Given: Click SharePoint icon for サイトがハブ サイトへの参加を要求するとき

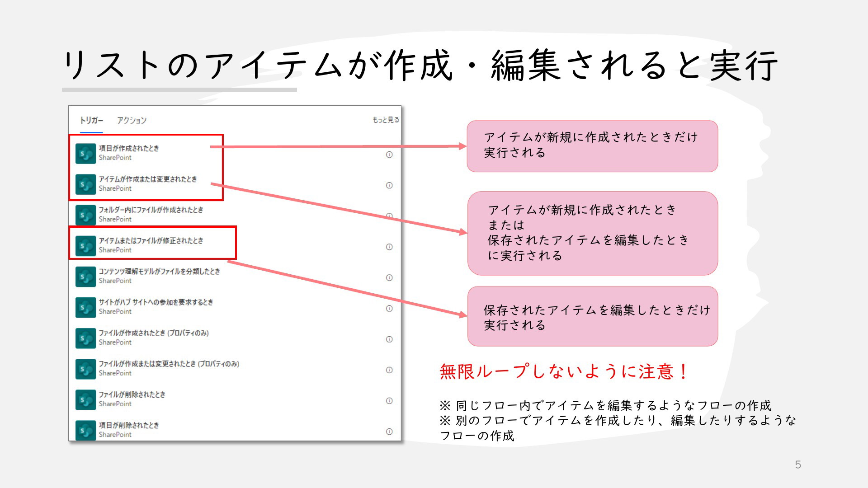Looking at the screenshot, I should coord(85,307).
